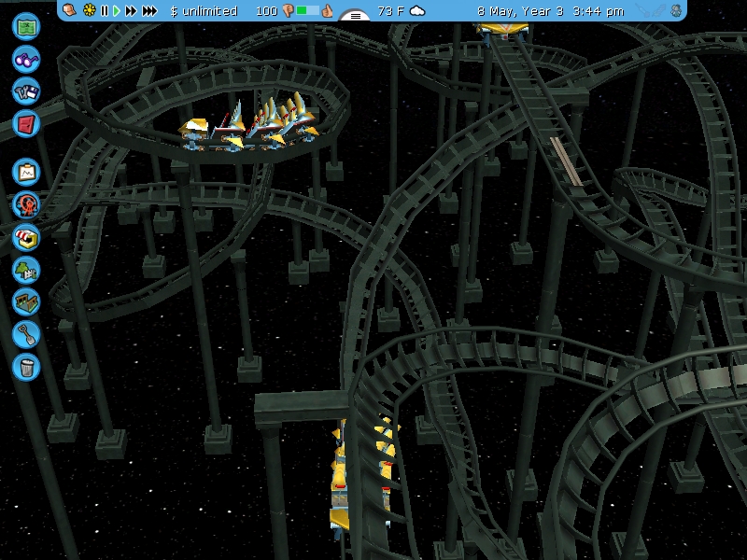Click the date '8 May, Year 3'
Viewport: 747px width, 560px height.
[x=520, y=11]
